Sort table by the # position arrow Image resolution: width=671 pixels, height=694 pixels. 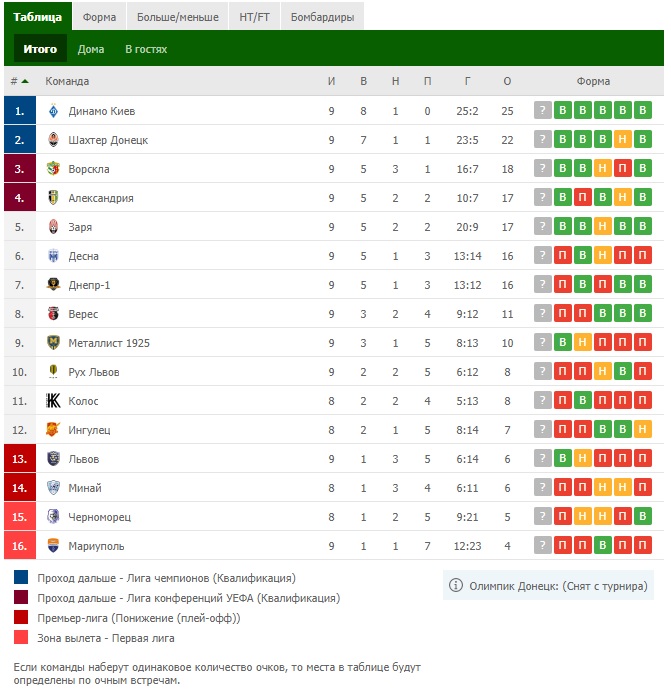pyautogui.click(x=25, y=81)
